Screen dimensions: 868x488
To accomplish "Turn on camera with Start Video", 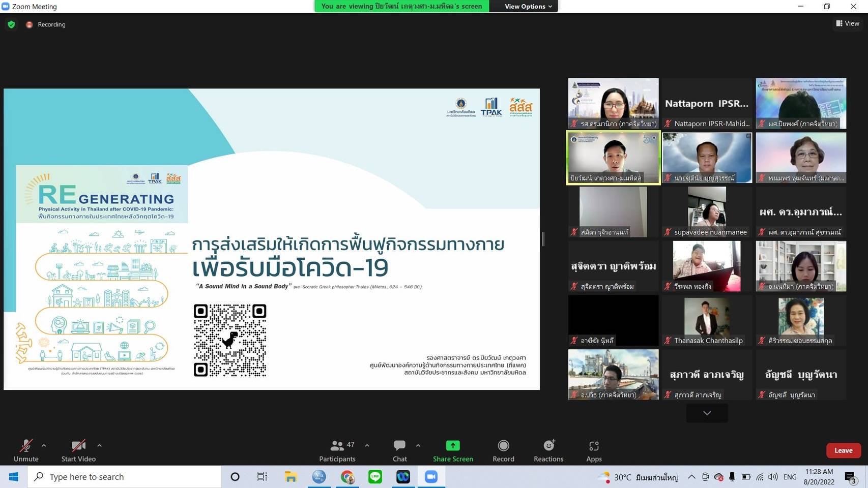I will point(78,450).
